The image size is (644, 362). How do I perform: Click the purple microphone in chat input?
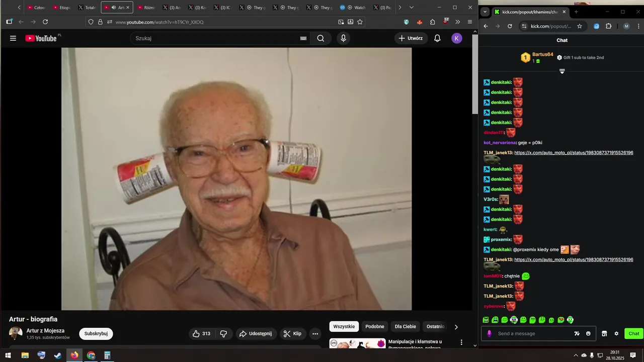pyautogui.click(x=489, y=334)
